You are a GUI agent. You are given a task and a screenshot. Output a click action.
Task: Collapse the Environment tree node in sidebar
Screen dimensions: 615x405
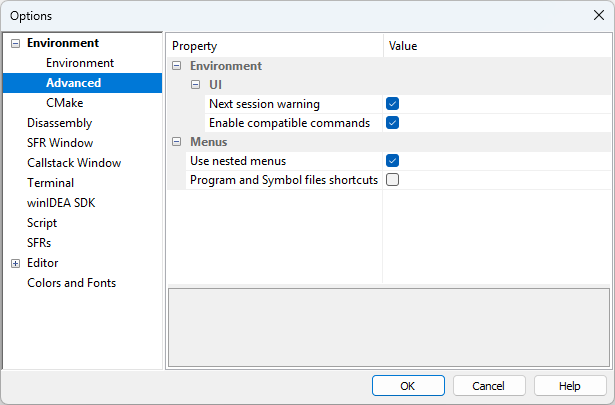pos(15,43)
